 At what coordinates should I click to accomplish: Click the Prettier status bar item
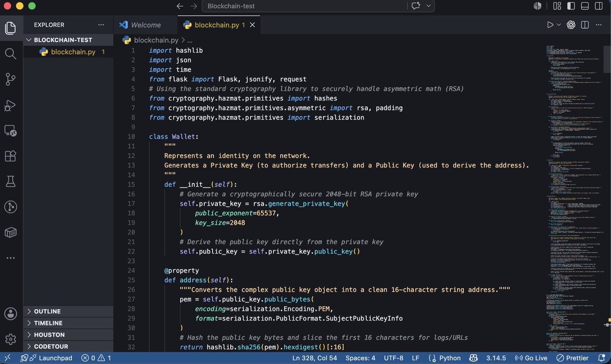pyautogui.click(x=572, y=358)
